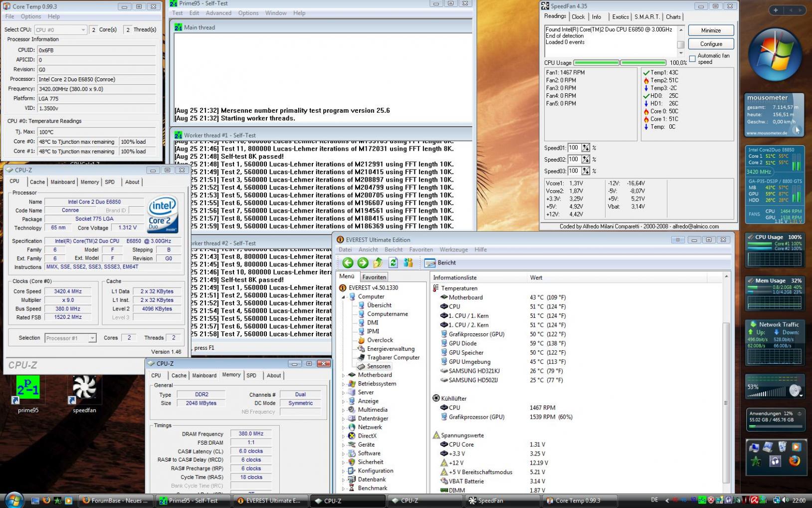Click the Recycle Bin icon in sidebar launcher
Viewport: 812px width, 508px height.
[x=782, y=447]
